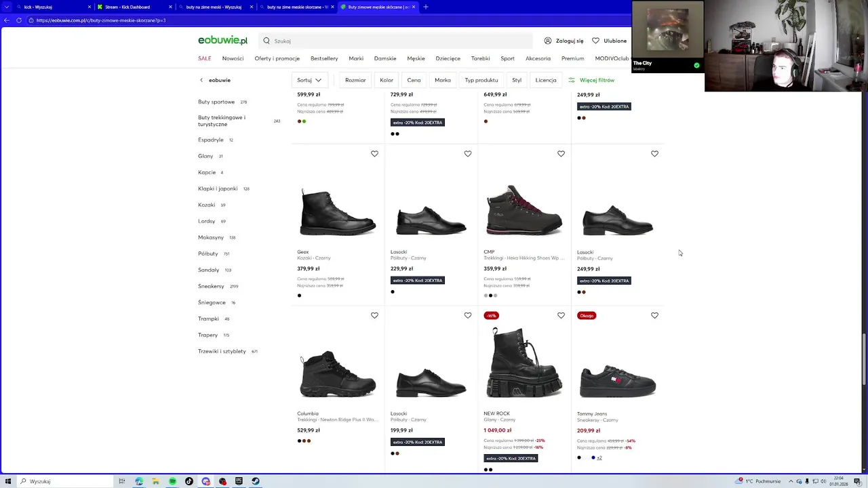Open Ulubione favorites heart in header

595,41
